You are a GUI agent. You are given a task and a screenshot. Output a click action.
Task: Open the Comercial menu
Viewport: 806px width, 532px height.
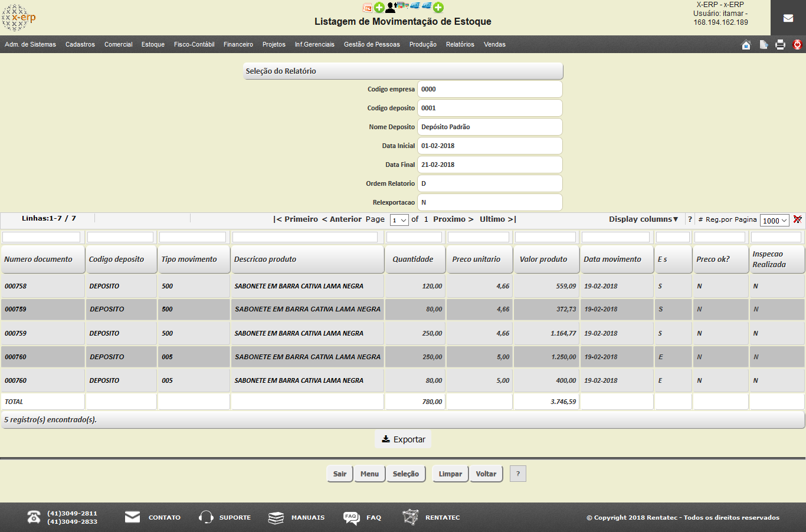(119, 44)
